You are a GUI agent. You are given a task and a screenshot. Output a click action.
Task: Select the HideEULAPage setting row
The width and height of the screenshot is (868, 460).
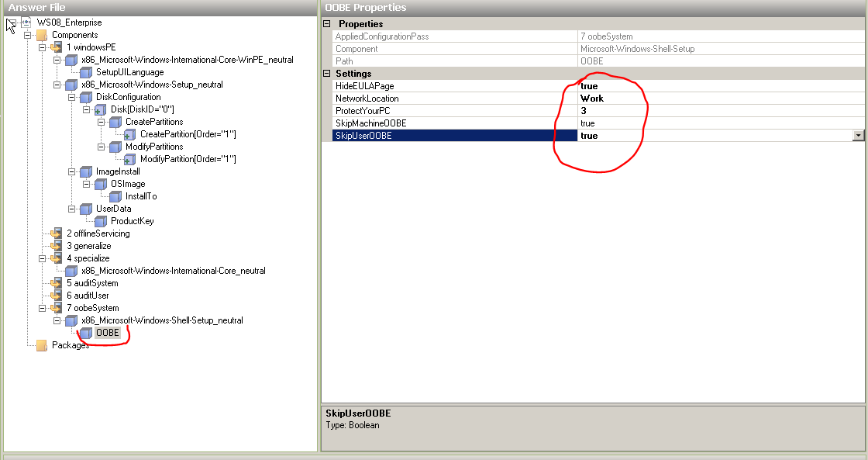point(598,86)
